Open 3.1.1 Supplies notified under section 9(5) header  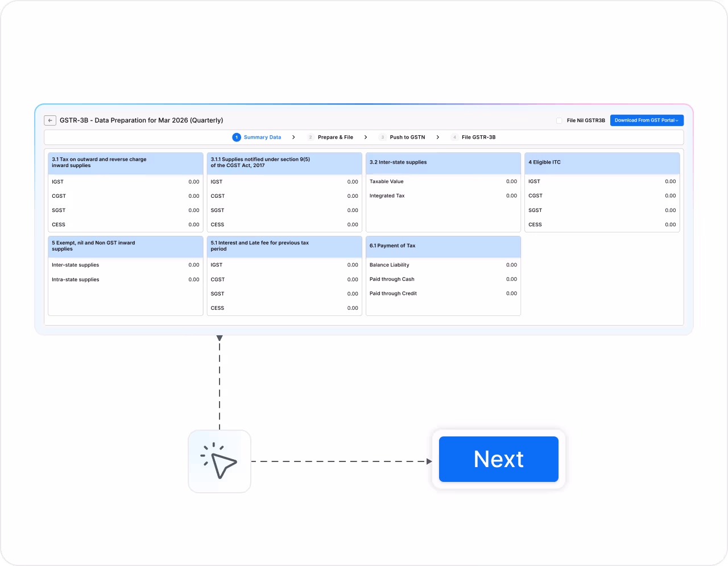coord(284,163)
